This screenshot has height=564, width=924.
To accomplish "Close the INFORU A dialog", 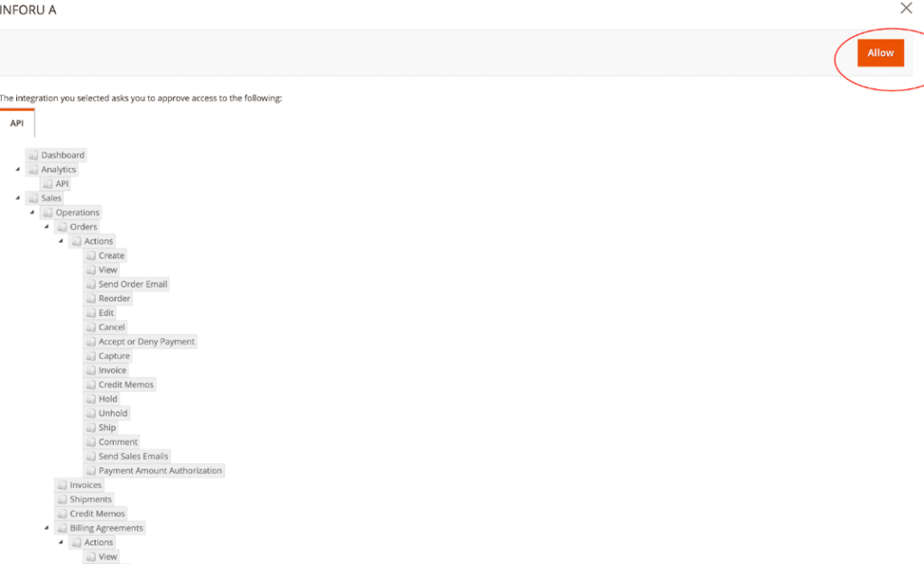I will (906, 8).
